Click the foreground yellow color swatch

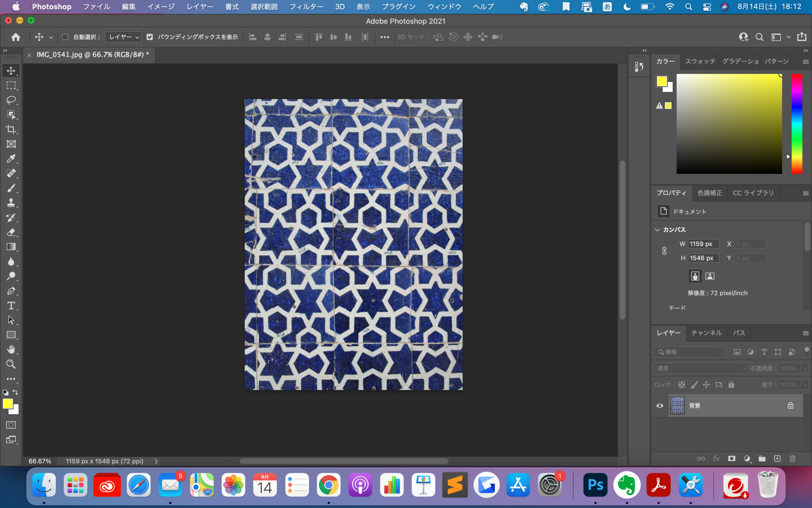coord(8,404)
